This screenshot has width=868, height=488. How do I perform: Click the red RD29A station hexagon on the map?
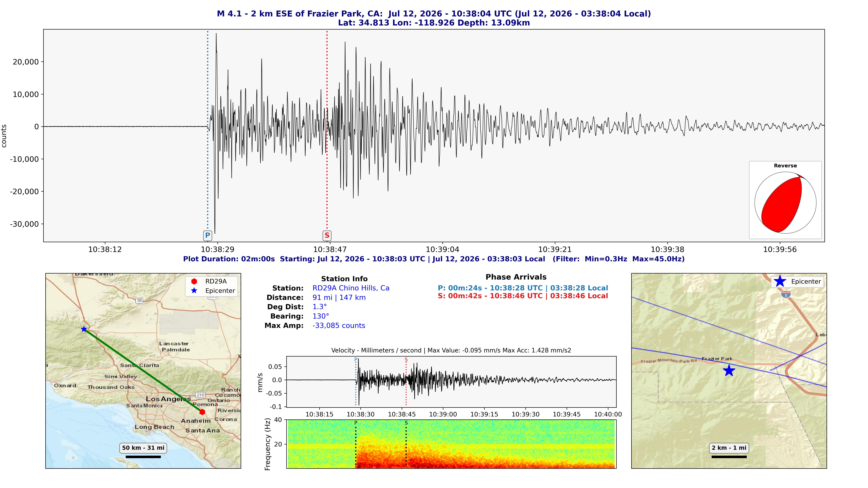coord(202,412)
